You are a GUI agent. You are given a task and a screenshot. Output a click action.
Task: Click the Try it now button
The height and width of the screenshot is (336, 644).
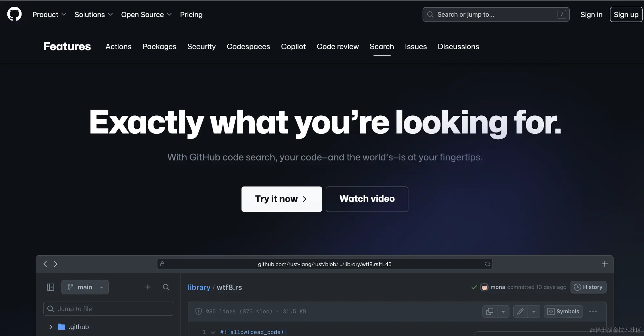coord(282,199)
